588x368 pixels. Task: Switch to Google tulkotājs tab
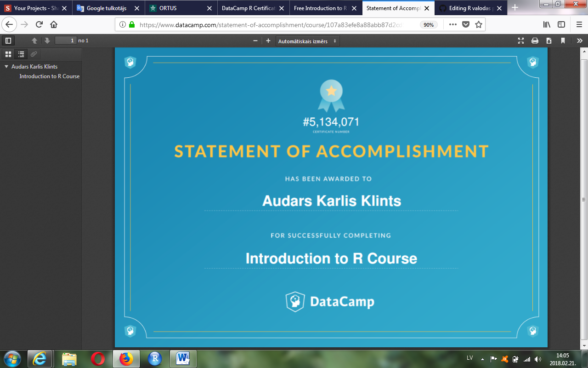[x=108, y=8]
